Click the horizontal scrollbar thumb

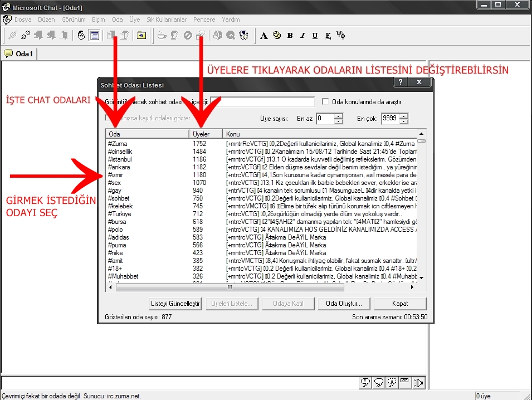click(x=230, y=287)
